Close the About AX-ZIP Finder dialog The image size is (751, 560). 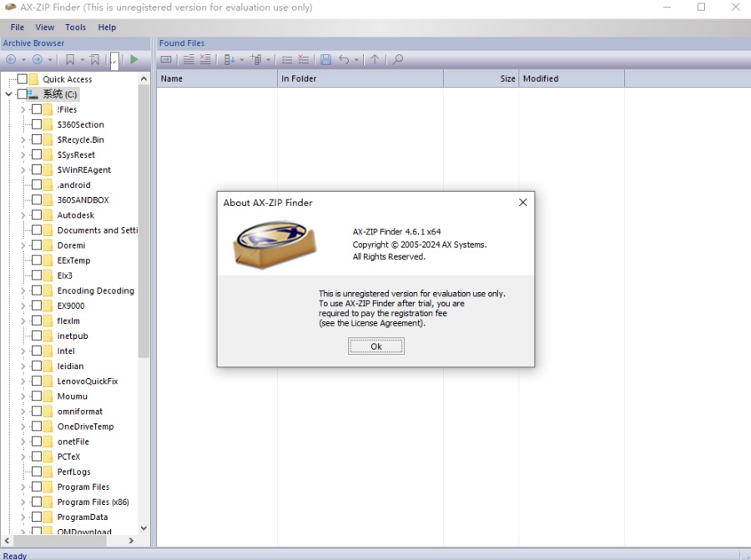523,203
